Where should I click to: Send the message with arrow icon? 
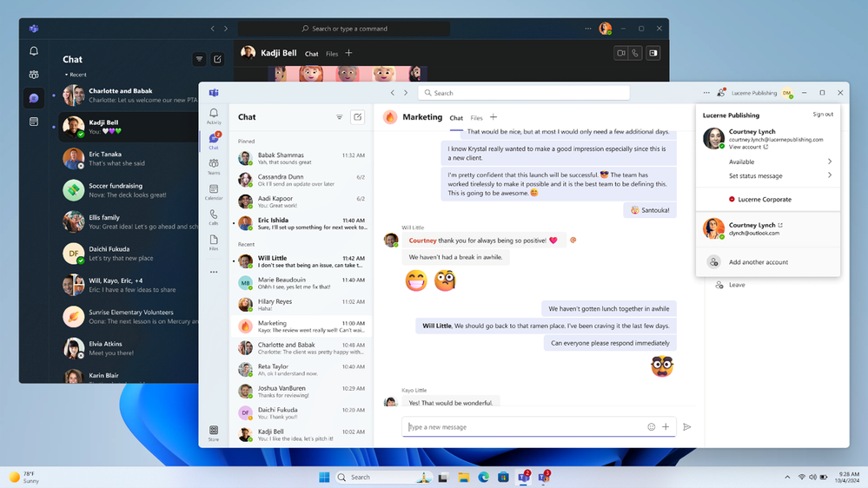[x=687, y=426]
